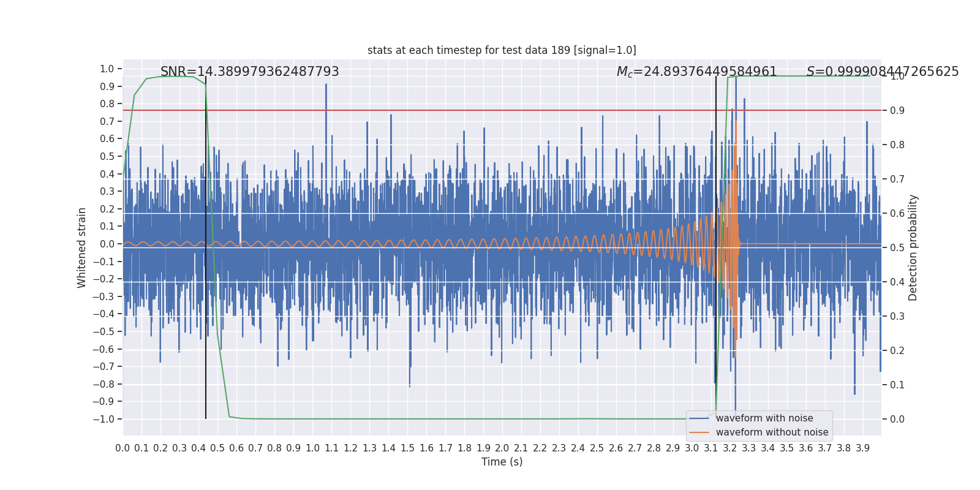This screenshot has width=980, height=490.
Task: Click the plot title for test data 189
Action: click(x=502, y=50)
